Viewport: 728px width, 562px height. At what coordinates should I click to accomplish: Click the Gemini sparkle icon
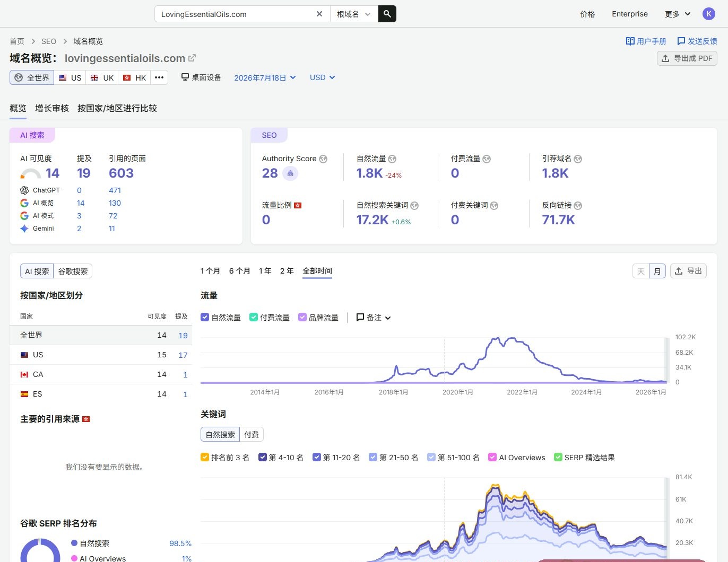tap(24, 229)
